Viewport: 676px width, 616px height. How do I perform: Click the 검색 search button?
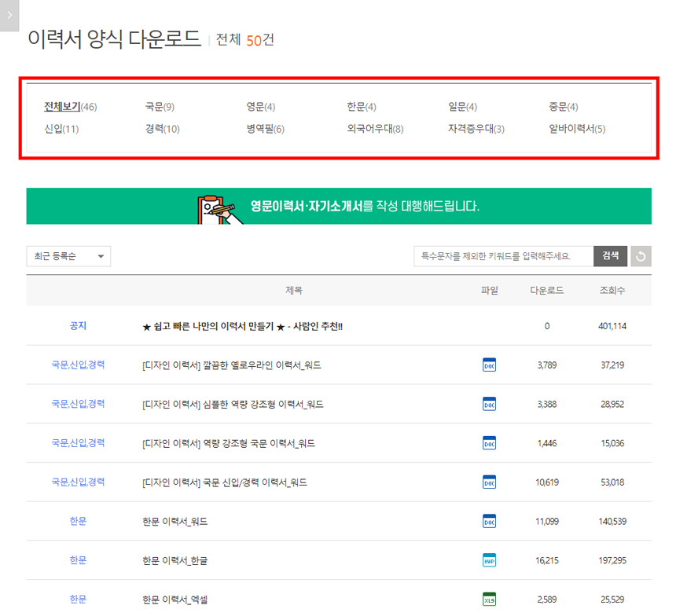pos(610,256)
